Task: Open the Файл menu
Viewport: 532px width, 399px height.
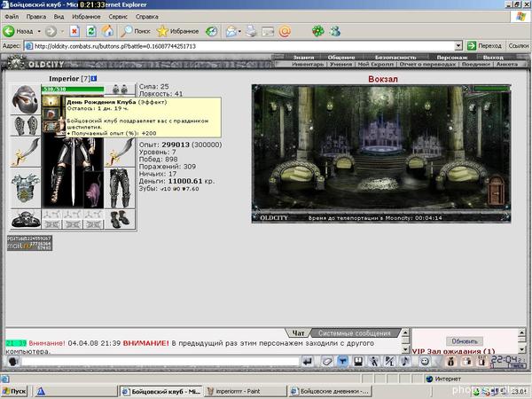Action: (x=12, y=17)
